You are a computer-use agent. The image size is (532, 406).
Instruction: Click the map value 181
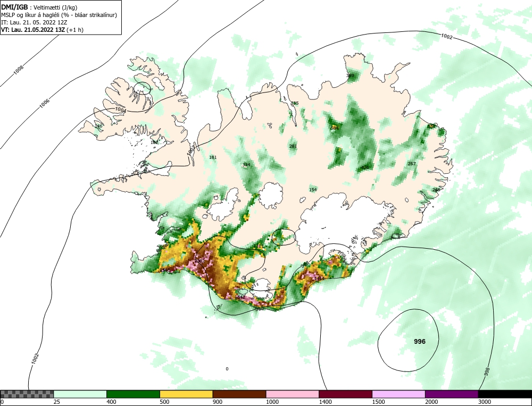(x=213, y=157)
